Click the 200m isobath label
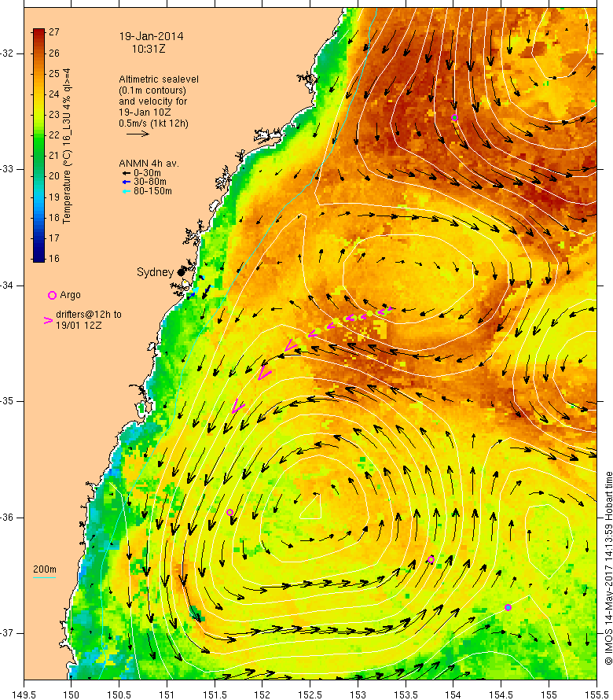The image size is (613, 700). coord(45,569)
